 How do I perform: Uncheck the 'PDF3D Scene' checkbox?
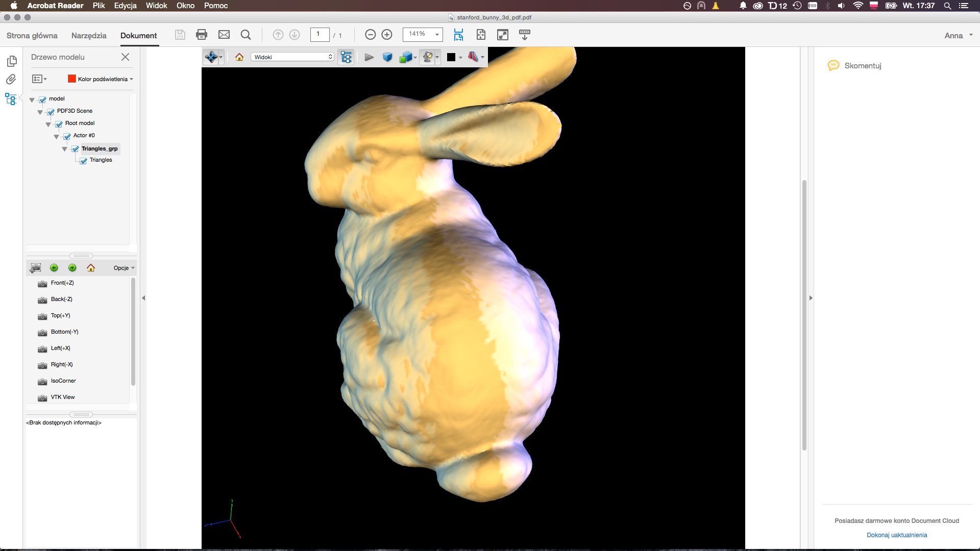[51, 112]
